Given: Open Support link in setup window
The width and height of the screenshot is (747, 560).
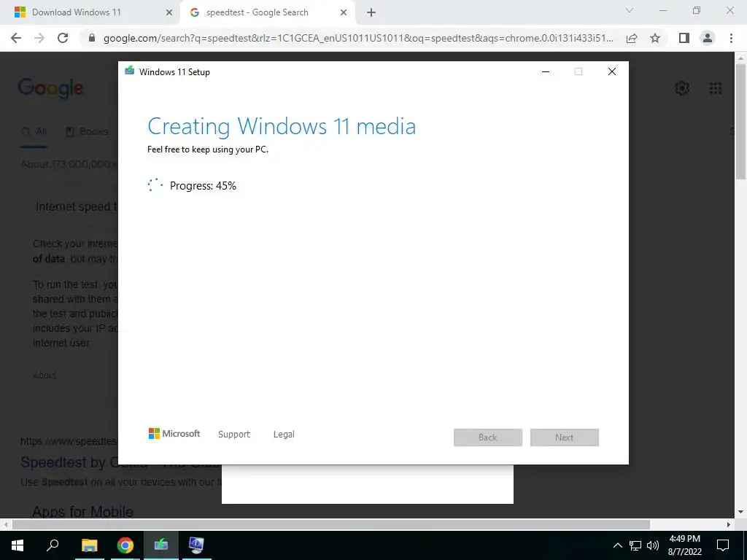Looking at the screenshot, I should 234,435.
